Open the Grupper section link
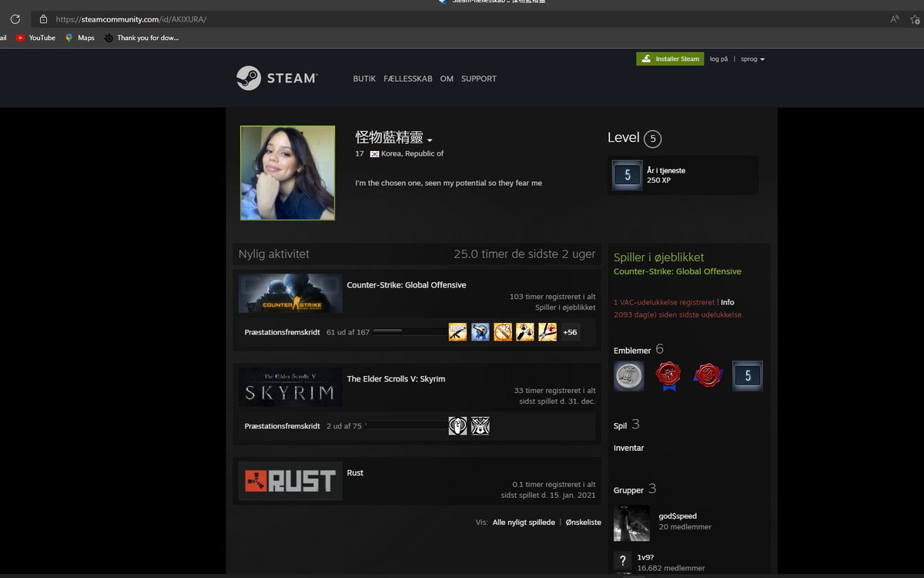924x578 pixels. point(628,490)
